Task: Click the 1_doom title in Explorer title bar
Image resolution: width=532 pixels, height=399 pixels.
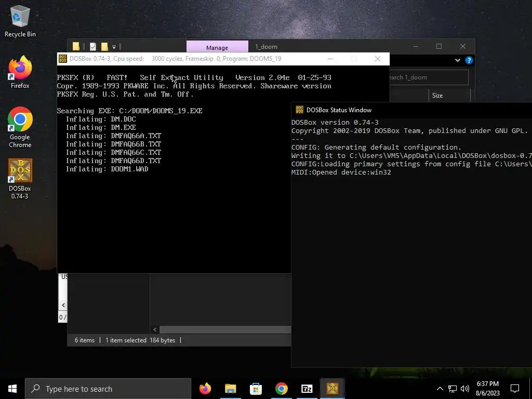Action: [x=267, y=47]
